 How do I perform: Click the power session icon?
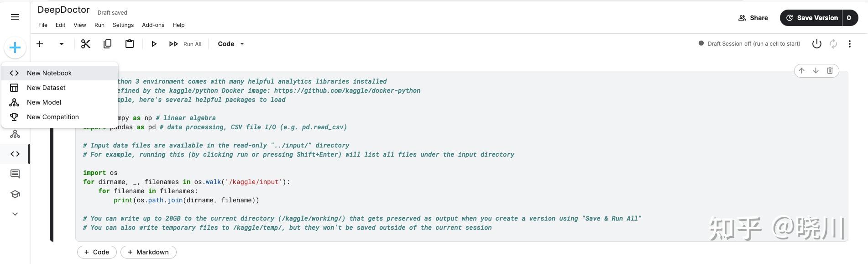click(x=816, y=43)
